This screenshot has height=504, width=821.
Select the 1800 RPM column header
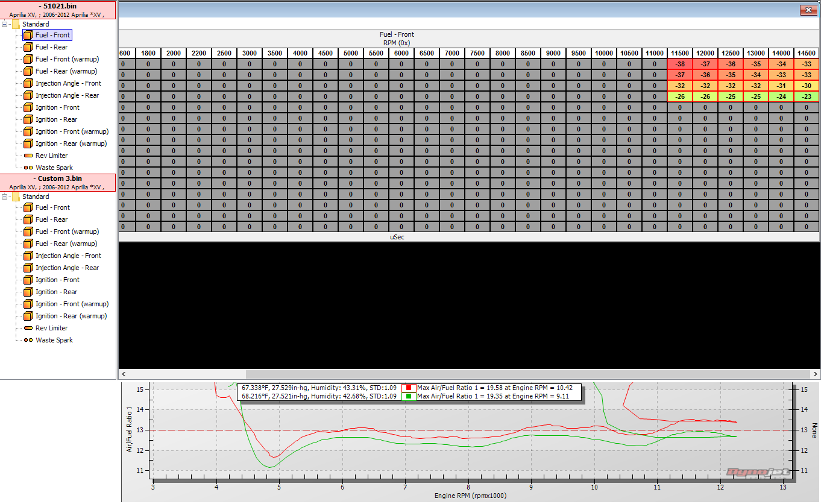click(x=148, y=53)
